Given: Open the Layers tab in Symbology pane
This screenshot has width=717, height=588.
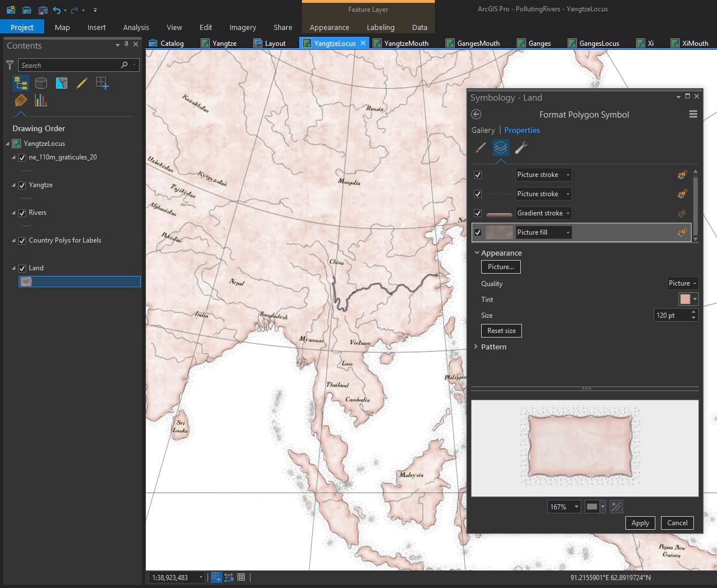Looking at the screenshot, I should coord(500,148).
